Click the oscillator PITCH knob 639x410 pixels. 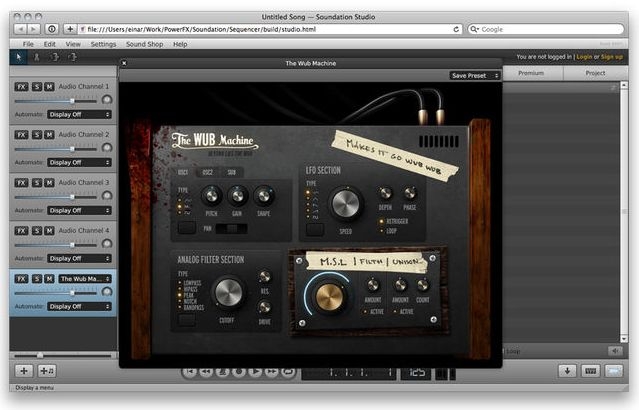click(x=212, y=196)
